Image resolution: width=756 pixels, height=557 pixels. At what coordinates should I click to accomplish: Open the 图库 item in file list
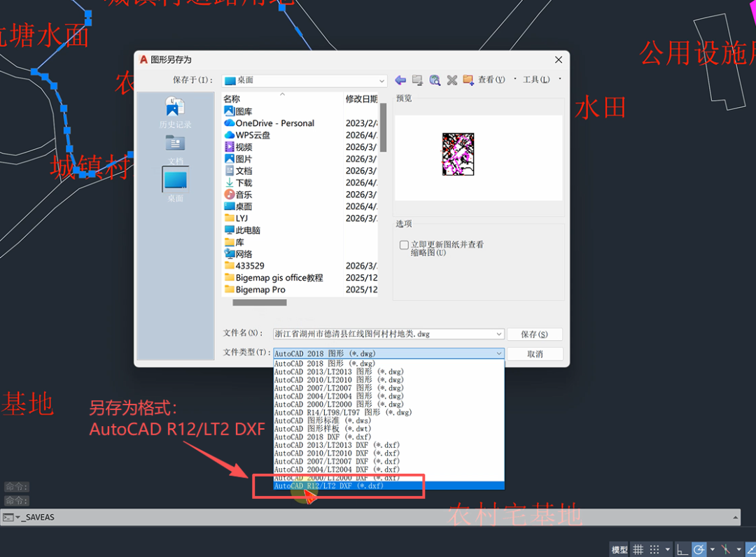pyautogui.click(x=238, y=111)
